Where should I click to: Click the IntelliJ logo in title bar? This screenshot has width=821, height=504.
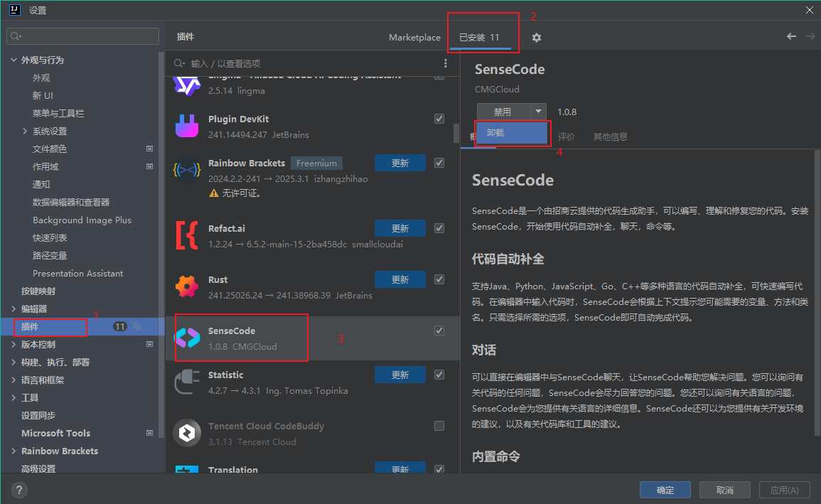click(15, 10)
